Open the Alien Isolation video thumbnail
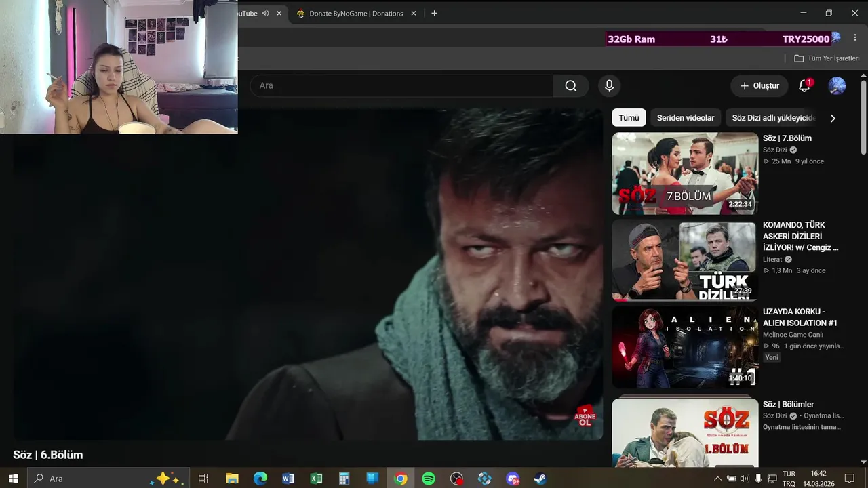This screenshot has height=488, width=868. (x=685, y=347)
